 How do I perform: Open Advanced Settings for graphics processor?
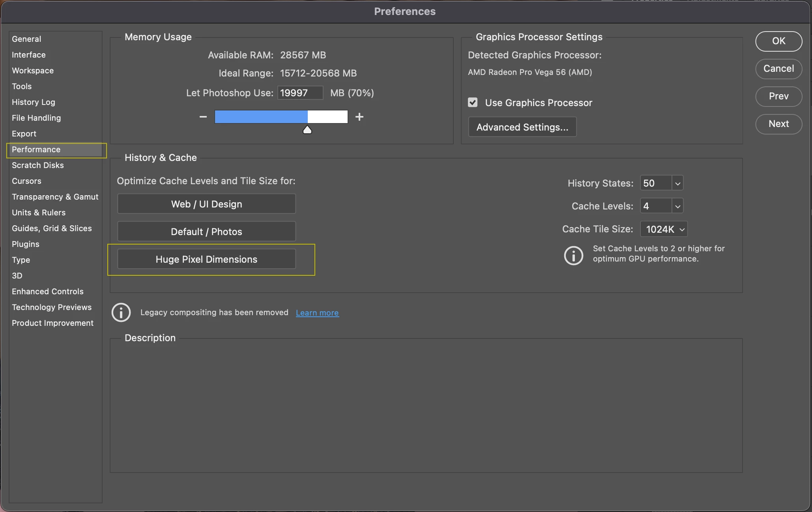[x=522, y=127]
